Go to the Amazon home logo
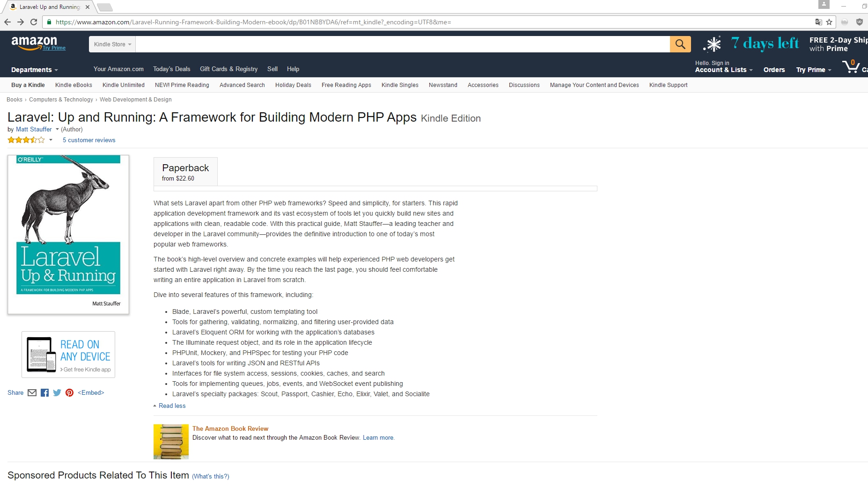This screenshot has height=486, width=868. pos(34,43)
